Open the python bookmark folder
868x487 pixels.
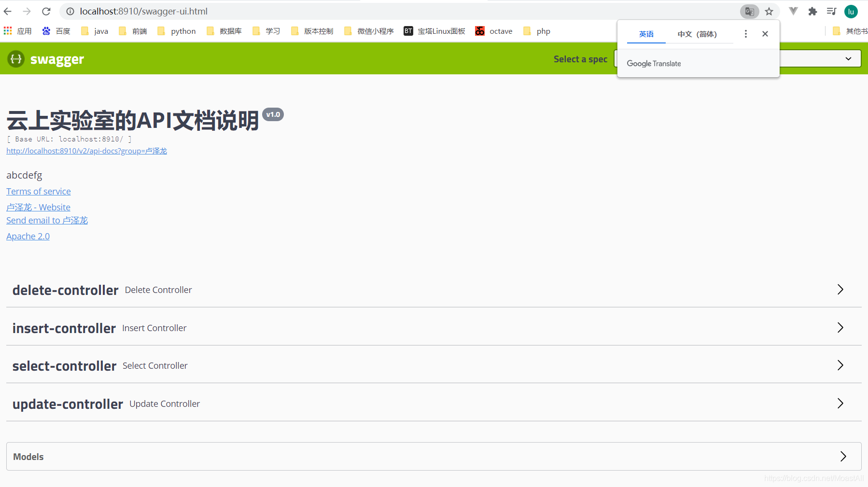coord(177,31)
